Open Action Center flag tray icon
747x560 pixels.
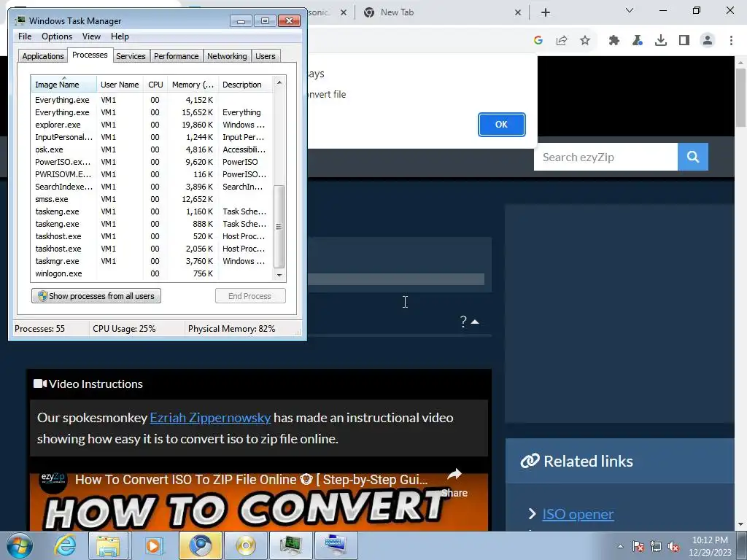tap(638, 546)
